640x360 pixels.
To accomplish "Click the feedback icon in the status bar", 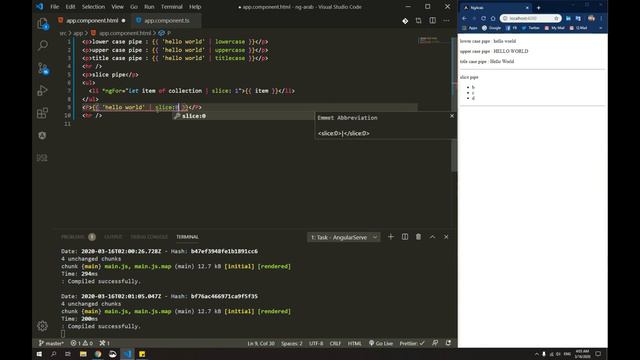I will [435, 343].
